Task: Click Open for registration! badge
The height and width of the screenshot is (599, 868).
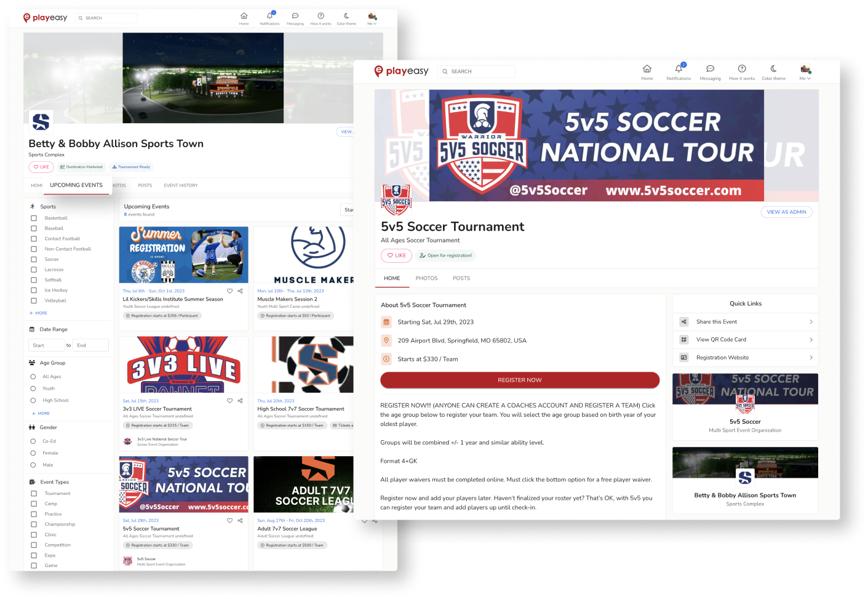Action: [x=445, y=255]
